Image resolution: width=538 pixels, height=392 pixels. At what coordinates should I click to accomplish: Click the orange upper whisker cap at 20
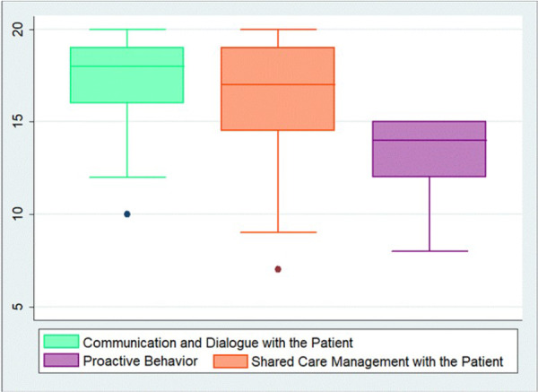(278, 30)
